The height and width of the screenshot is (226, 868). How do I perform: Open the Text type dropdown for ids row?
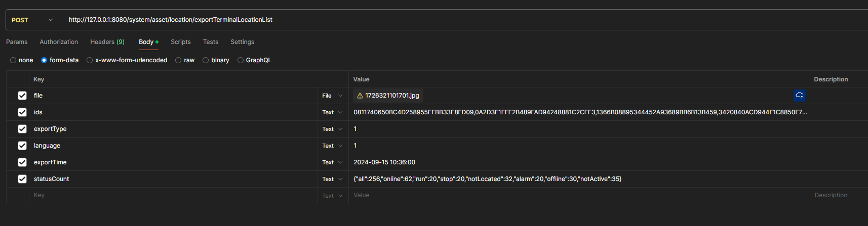click(333, 112)
